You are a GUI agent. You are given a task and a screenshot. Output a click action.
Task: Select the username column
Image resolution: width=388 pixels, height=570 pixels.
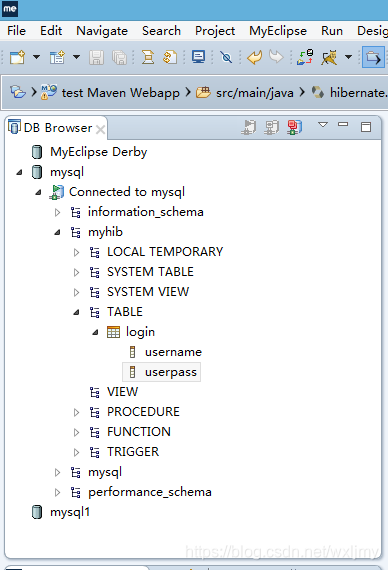(173, 352)
